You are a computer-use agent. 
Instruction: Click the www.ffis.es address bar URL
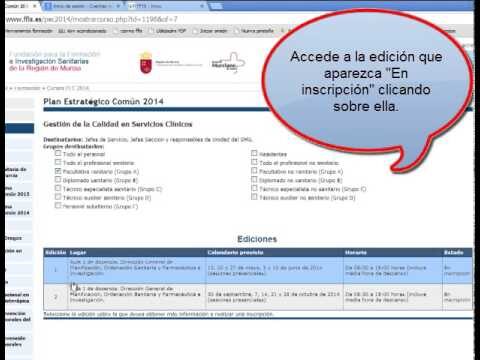click(92, 19)
